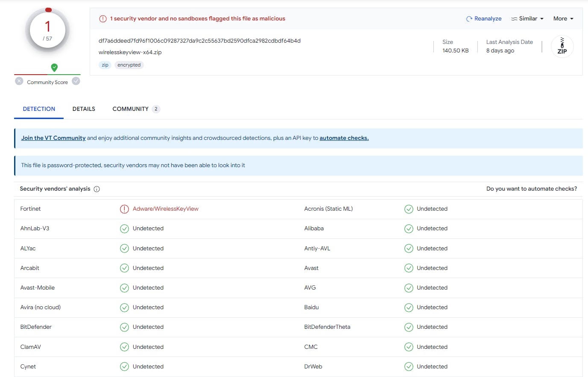Click the 1/57 detection score gauge
The height and width of the screenshot is (377, 588).
[x=47, y=31]
